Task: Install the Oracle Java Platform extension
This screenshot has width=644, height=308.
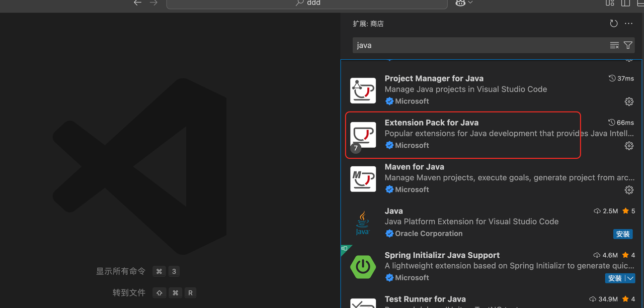Action: [x=623, y=234]
